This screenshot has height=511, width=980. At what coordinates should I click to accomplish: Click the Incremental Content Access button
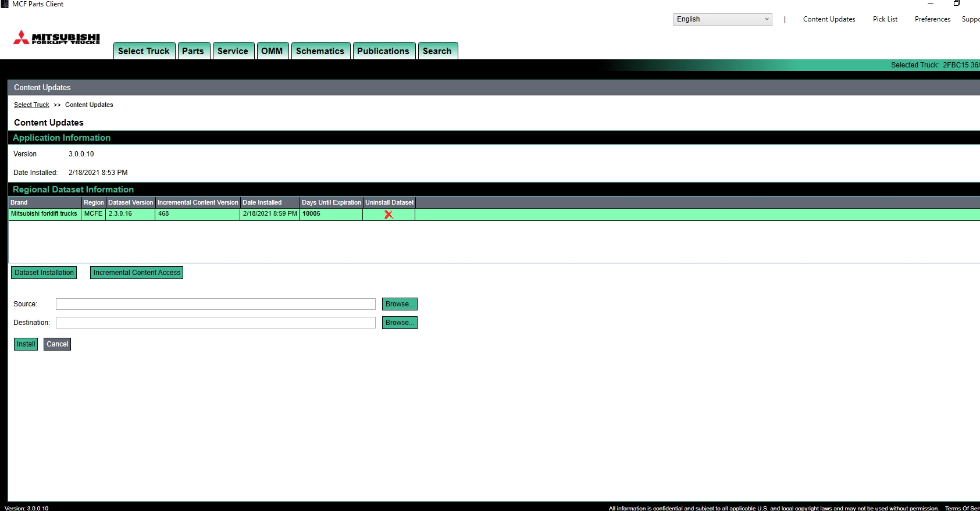137,273
